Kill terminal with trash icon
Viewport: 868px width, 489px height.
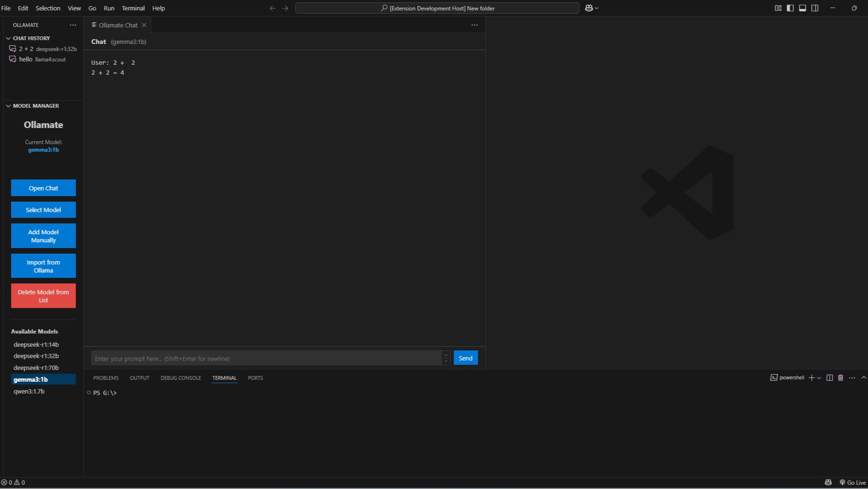(x=841, y=377)
